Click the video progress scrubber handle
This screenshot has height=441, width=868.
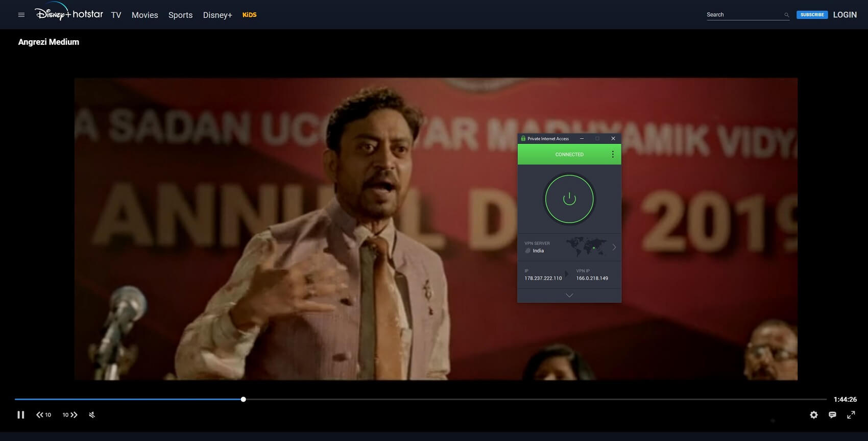[x=244, y=399]
